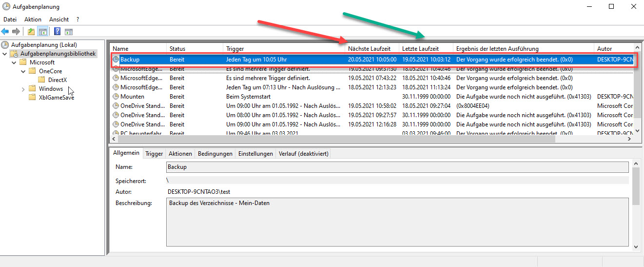Switch to the Bedingungen tab
644x267 pixels.
click(x=215, y=154)
